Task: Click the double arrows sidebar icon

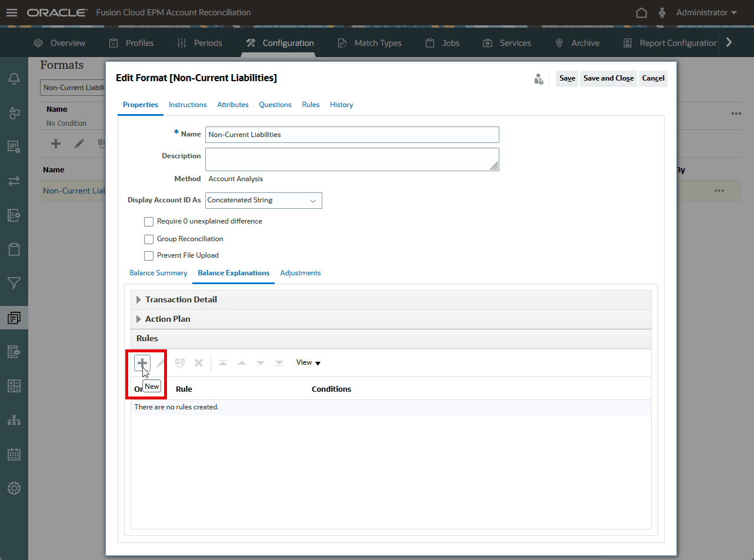Action: pos(14,181)
